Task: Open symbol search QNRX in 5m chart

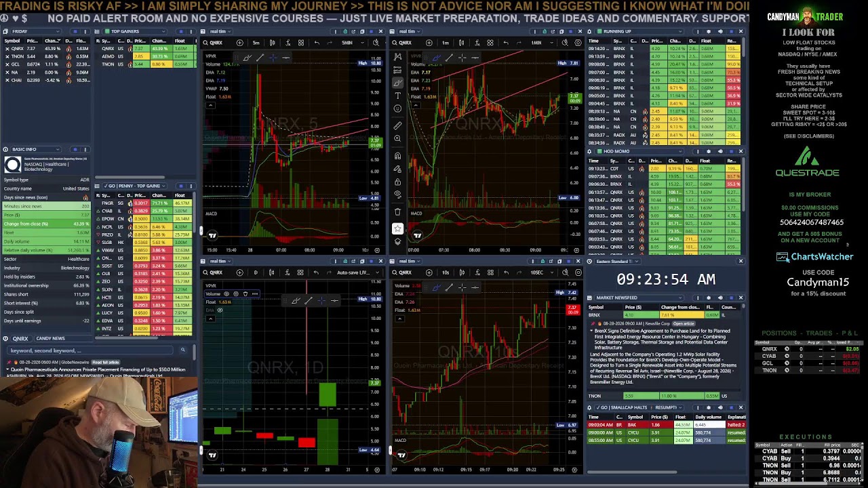Action: pyautogui.click(x=212, y=43)
